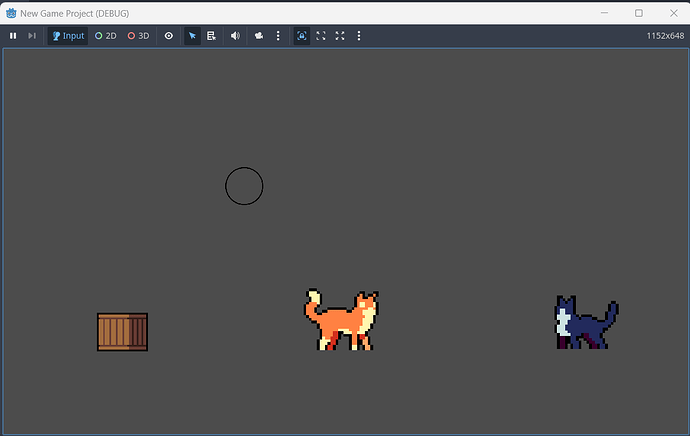Click the camera override icon

[259, 36]
